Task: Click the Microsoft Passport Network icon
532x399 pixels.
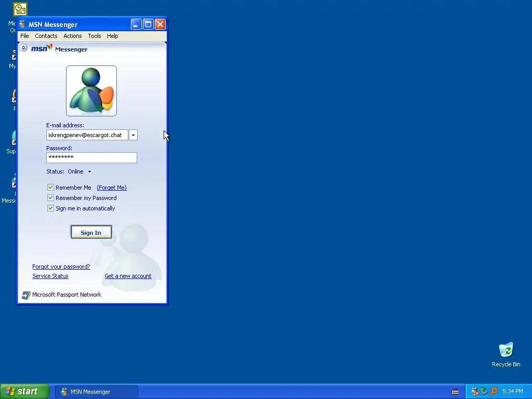Action: click(x=26, y=295)
